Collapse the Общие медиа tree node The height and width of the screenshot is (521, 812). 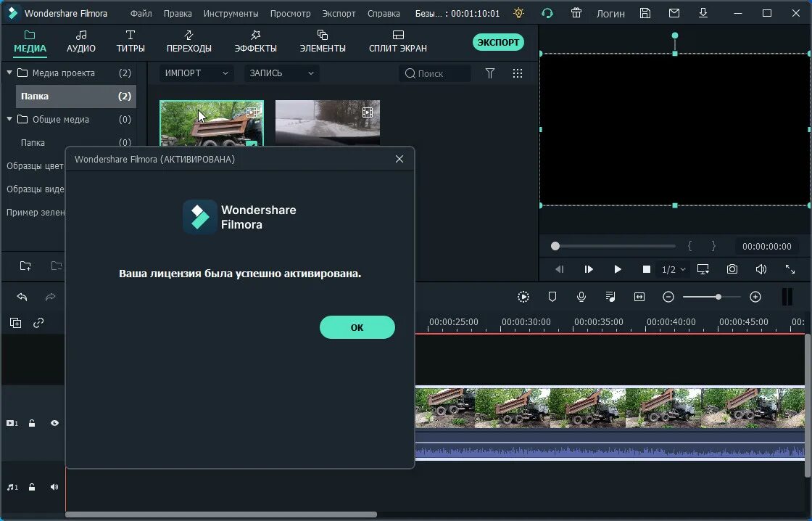pos(9,119)
